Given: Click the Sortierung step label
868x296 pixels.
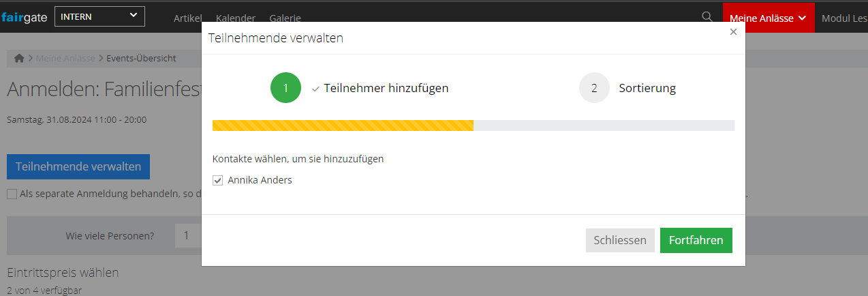Looking at the screenshot, I should (647, 88).
